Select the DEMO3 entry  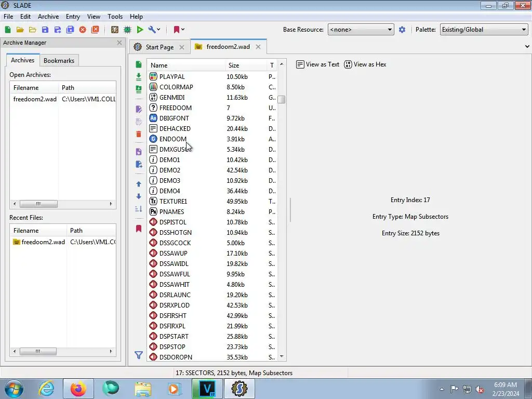coord(212,180)
